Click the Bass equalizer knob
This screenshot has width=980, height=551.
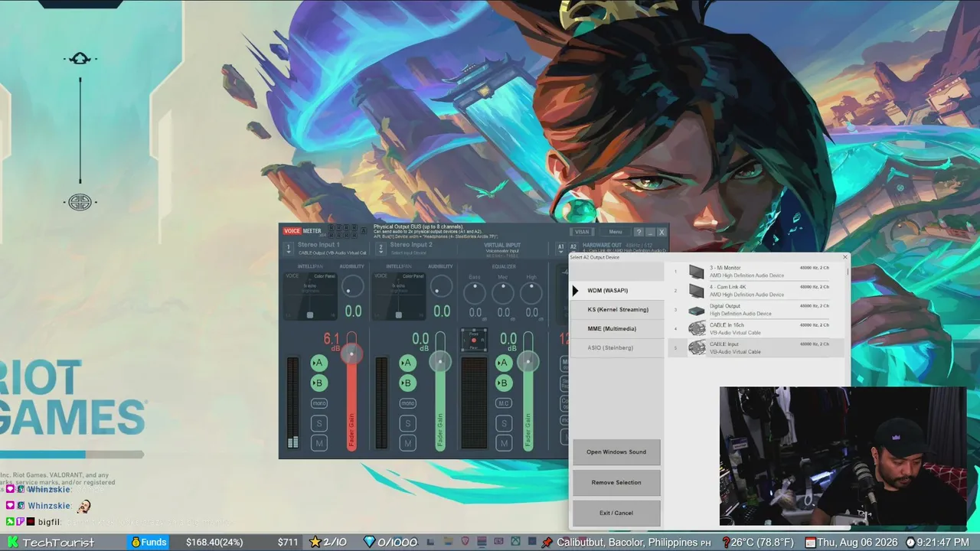(x=475, y=292)
